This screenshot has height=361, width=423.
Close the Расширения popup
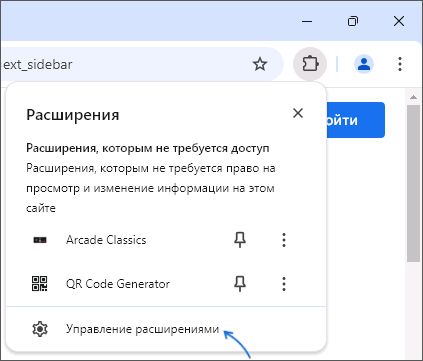click(x=298, y=113)
